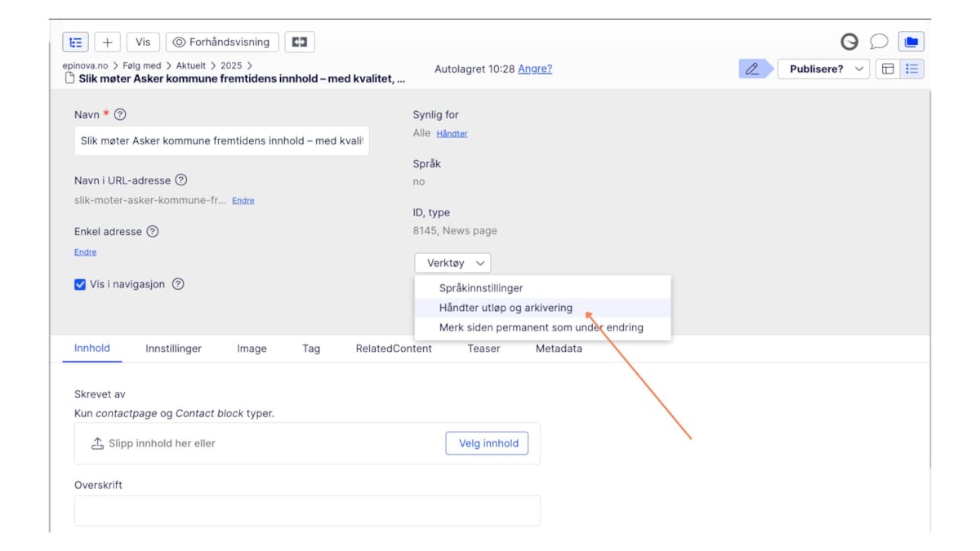
Task: Click Håndter link under Synlig for
Action: click(x=452, y=134)
